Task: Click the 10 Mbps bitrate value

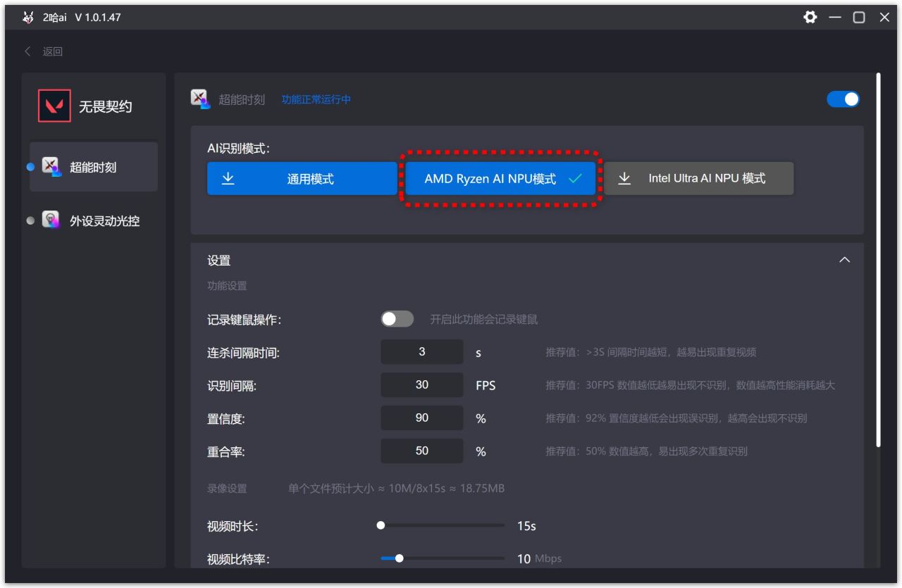Action: coord(539,559)
